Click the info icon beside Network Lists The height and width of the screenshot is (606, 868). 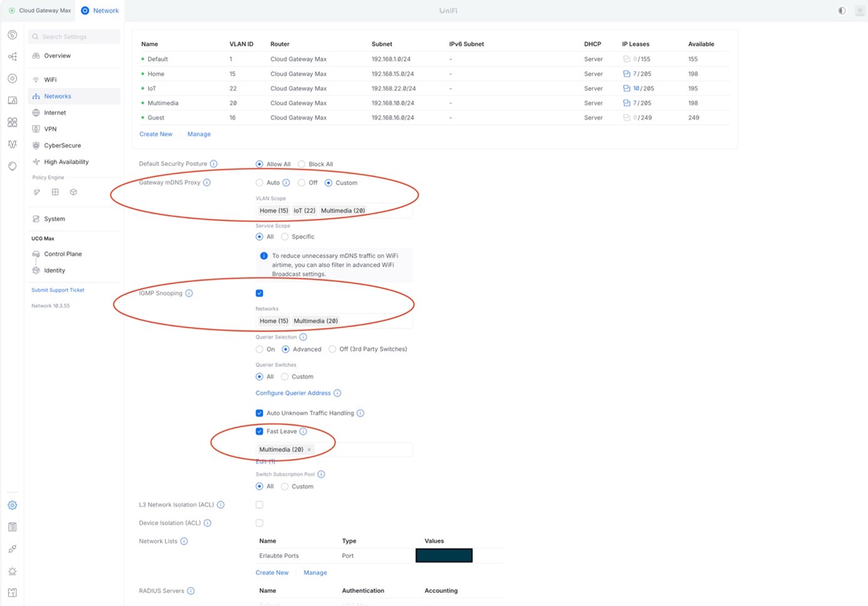pos(184,541)
